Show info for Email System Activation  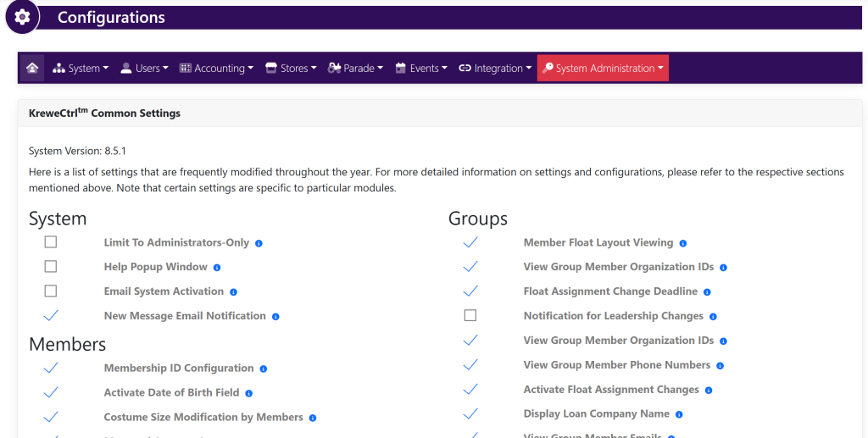(233, 292)
